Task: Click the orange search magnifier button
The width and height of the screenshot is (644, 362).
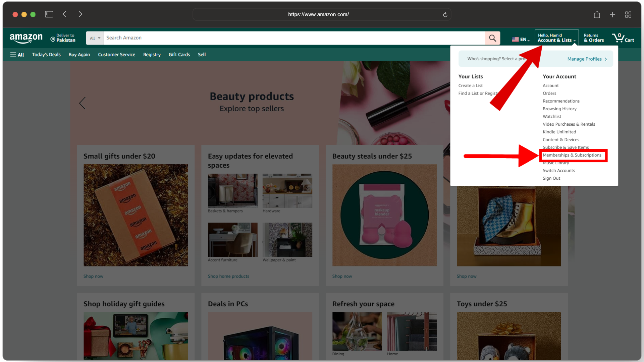Action: [x=492, y=38]
